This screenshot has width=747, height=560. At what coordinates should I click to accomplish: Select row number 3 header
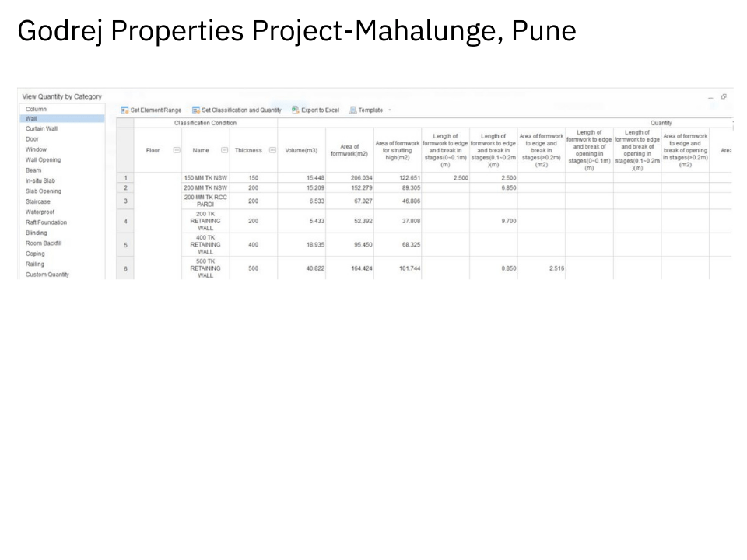click(125, 201)
